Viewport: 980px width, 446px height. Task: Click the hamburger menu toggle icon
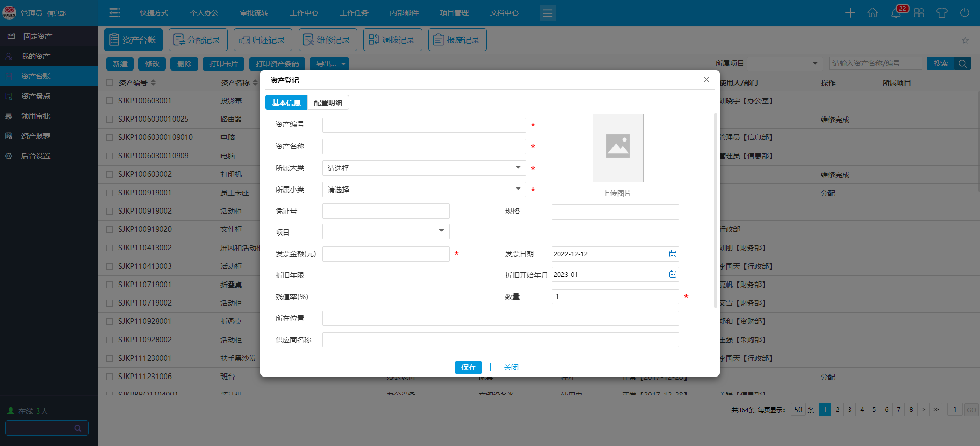point(115,13)
